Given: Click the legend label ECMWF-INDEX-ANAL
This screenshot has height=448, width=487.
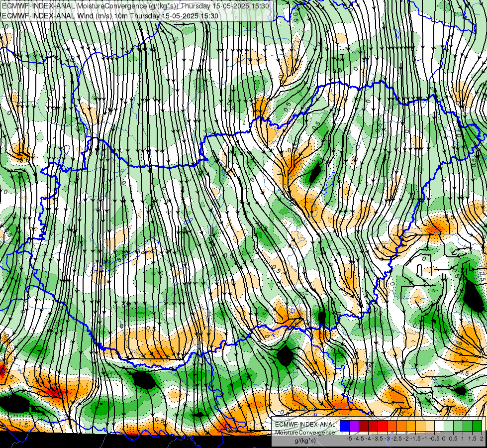Looking at the screenshot, I should (305, 425).
